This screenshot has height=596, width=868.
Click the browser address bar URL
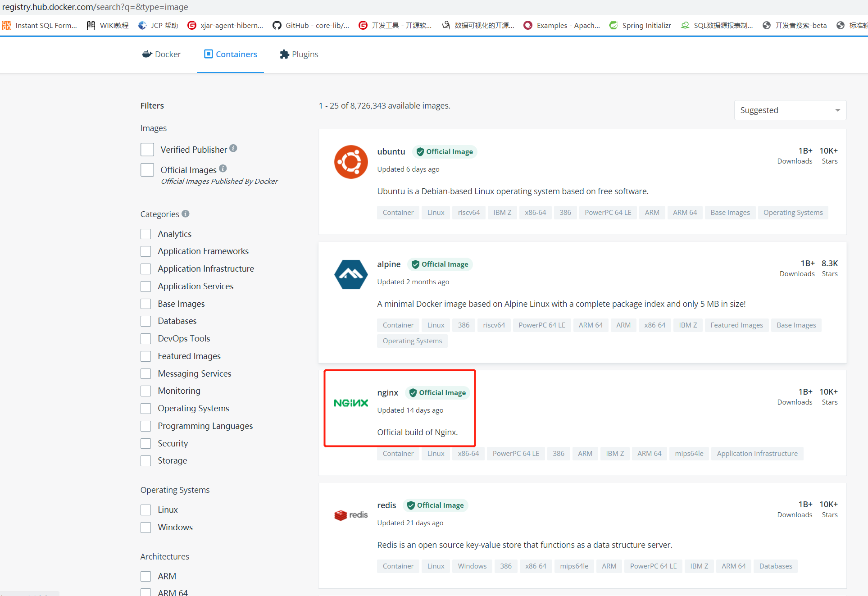click(x=95, y=7)
